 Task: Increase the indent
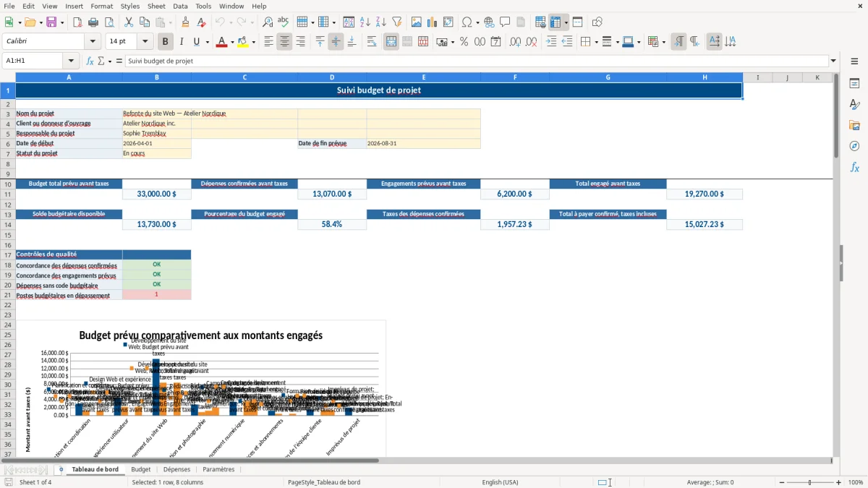(x=551, y=42)
